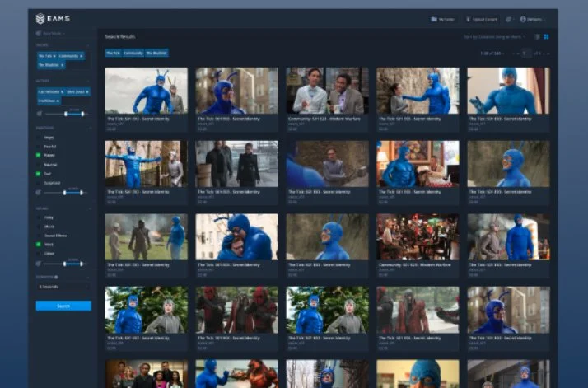
Task: Check the Fearful emotion checkbox
Action: coord(38,147)
